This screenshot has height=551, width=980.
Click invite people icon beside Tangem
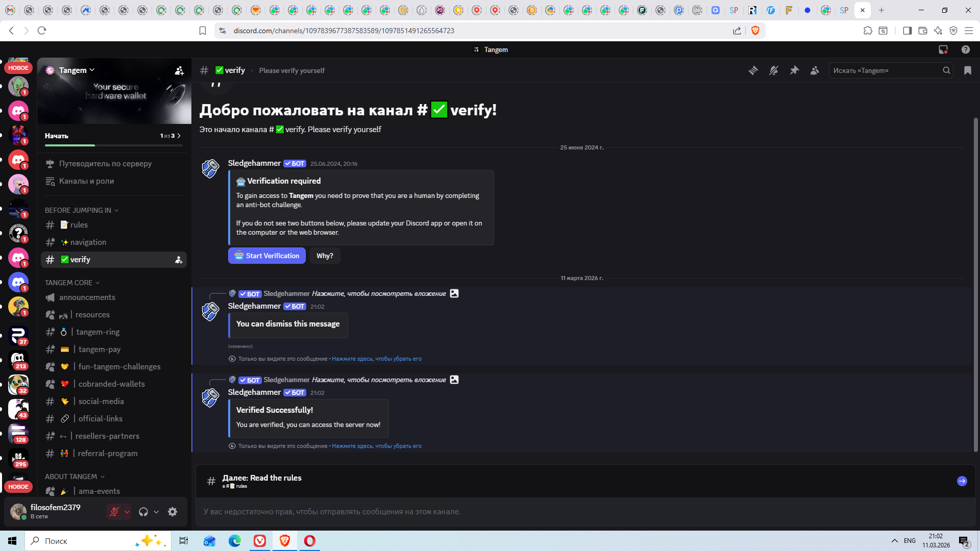click(179, 71)
